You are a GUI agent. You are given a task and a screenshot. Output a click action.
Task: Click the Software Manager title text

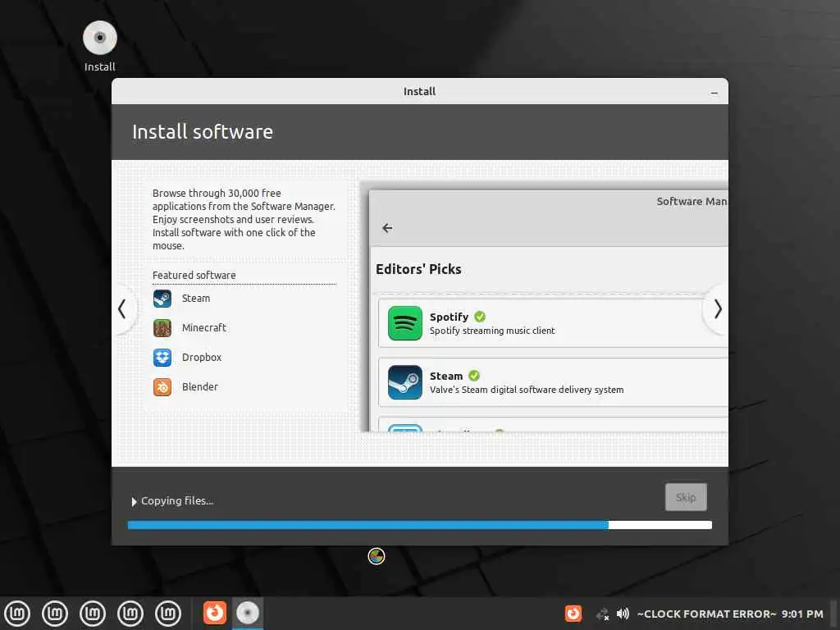click(x=692, y=202)
